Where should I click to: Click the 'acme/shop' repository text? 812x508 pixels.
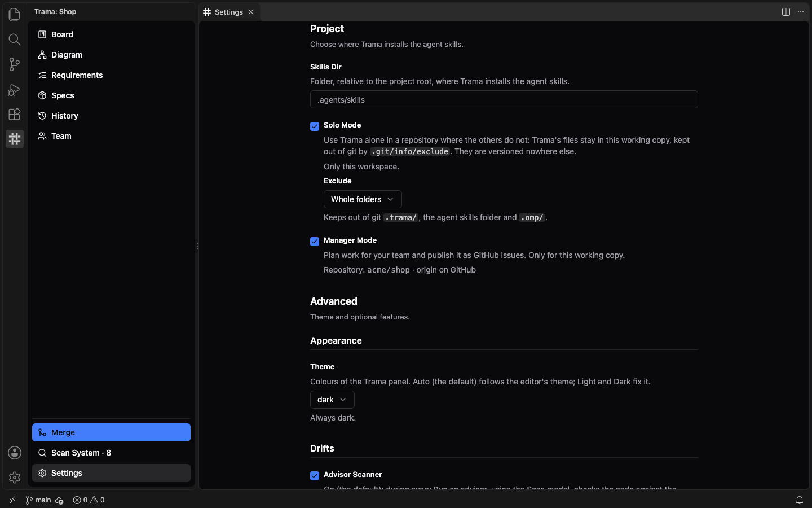[389, 270]
